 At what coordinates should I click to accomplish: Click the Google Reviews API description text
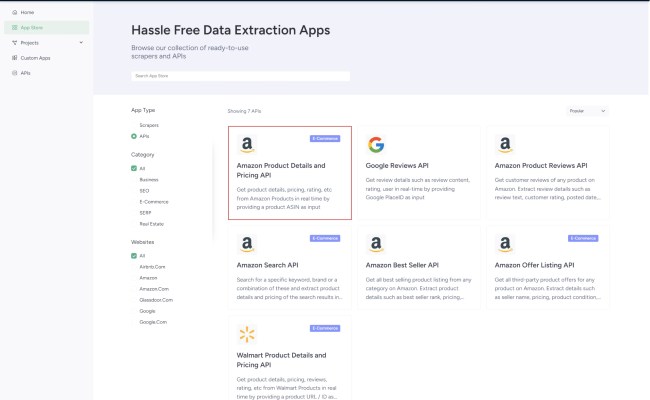coord(418,189)
